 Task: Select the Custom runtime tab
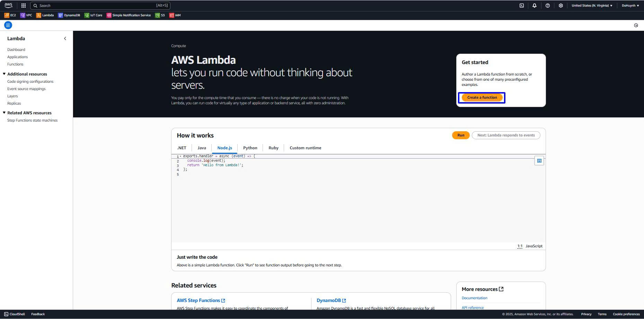[305, 148]
